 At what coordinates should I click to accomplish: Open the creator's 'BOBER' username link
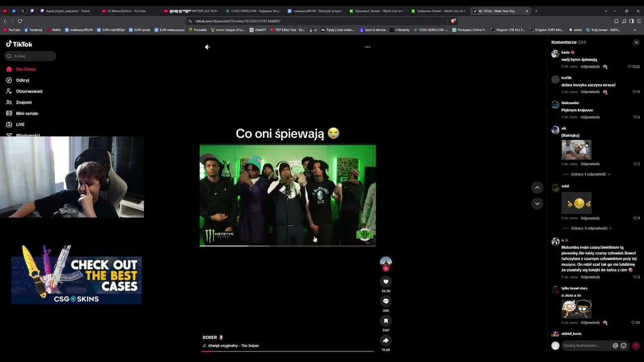(x=210, y=337)
